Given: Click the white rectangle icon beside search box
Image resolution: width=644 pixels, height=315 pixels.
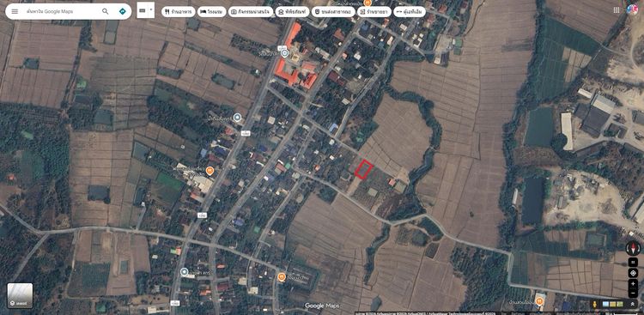Looking at the screenshot, I should click(x=143, y=10).
